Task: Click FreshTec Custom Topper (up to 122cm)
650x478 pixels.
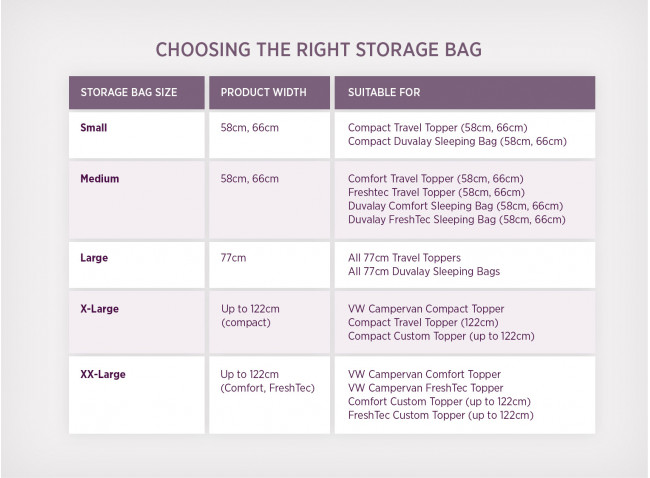Action: (x=441, y=415)
